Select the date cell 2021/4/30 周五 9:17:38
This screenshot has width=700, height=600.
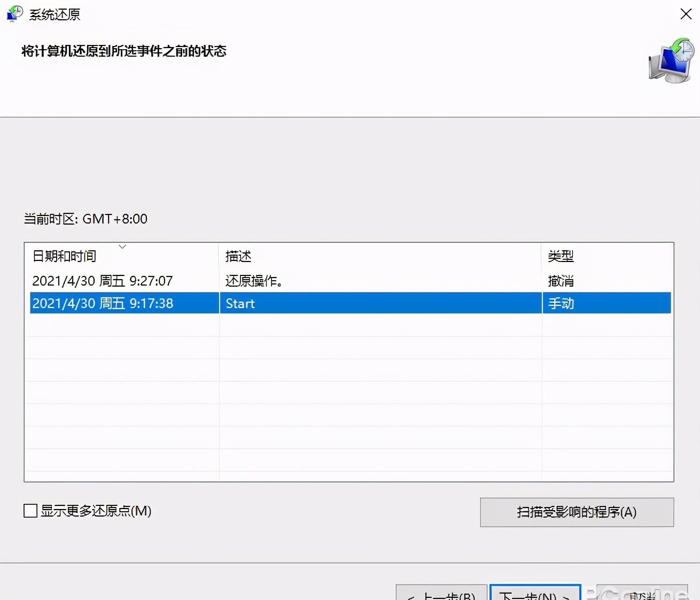click(103, 303)
